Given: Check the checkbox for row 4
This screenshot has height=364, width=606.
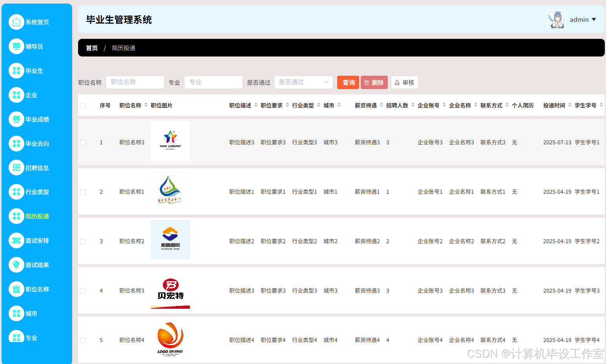Looking at the screenshot, I should pos(83,291).
